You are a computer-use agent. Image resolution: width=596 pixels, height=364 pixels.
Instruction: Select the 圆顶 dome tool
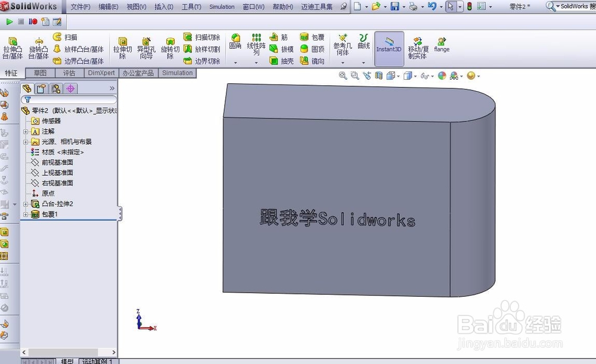pos(312,49)
